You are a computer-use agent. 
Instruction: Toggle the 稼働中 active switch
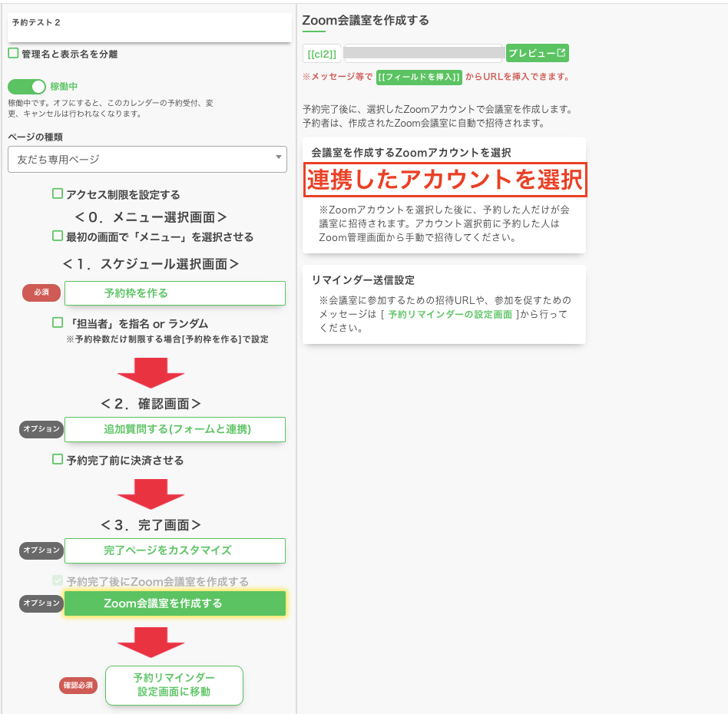[27, 87]
